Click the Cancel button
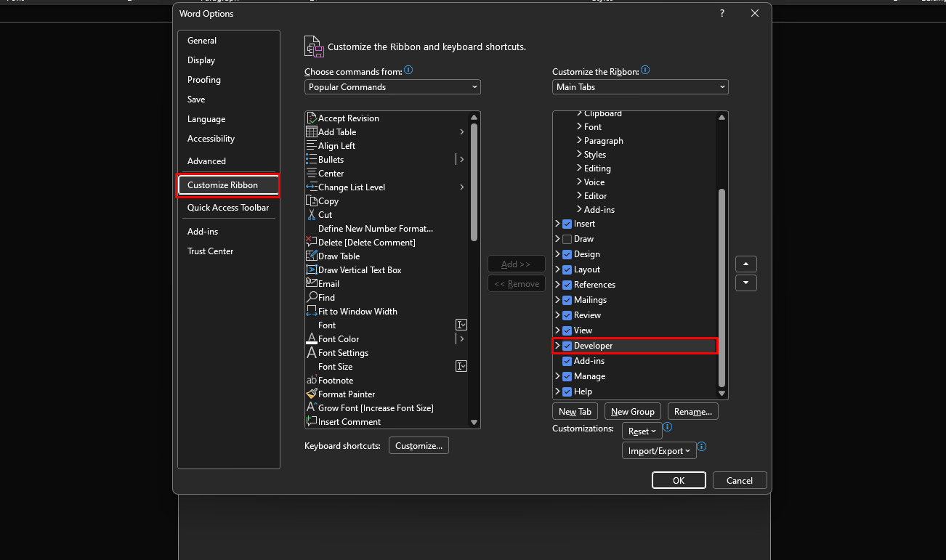Viewport: 946px width, 560px height. tap(740, 480)
